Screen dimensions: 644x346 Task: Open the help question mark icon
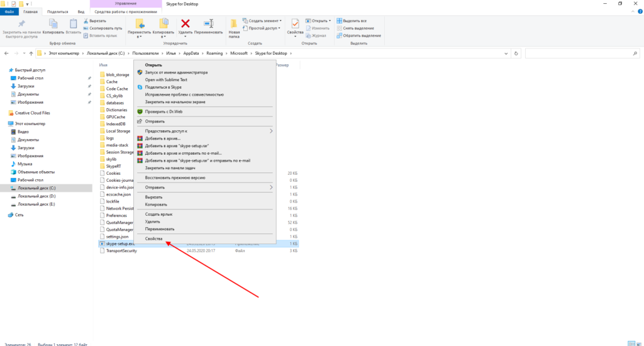[x=640, y=12]
